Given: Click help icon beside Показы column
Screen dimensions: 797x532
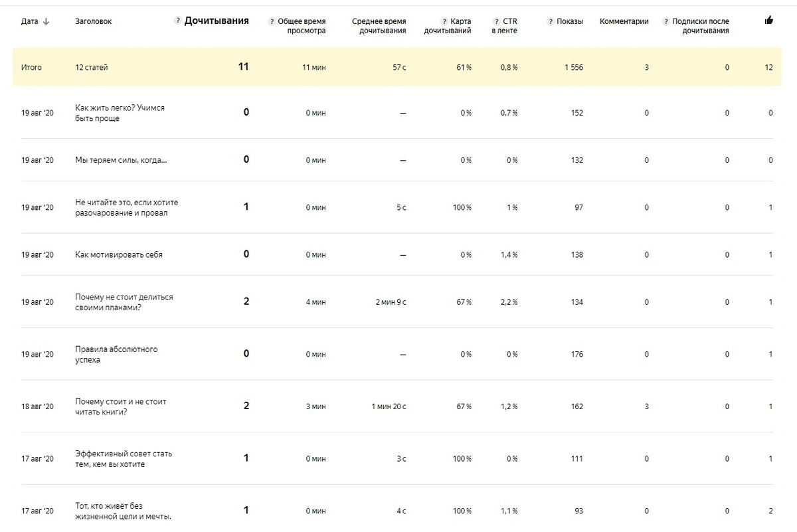Looking at the screenshot, I should point(550,21).
